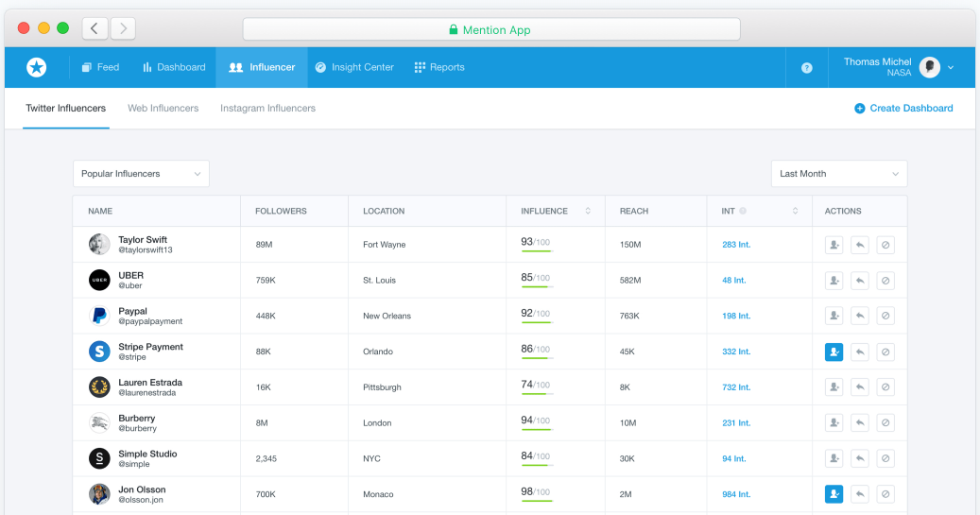Block UBER with the ban icon
This screenshot has height=515, width=980.
885,281
